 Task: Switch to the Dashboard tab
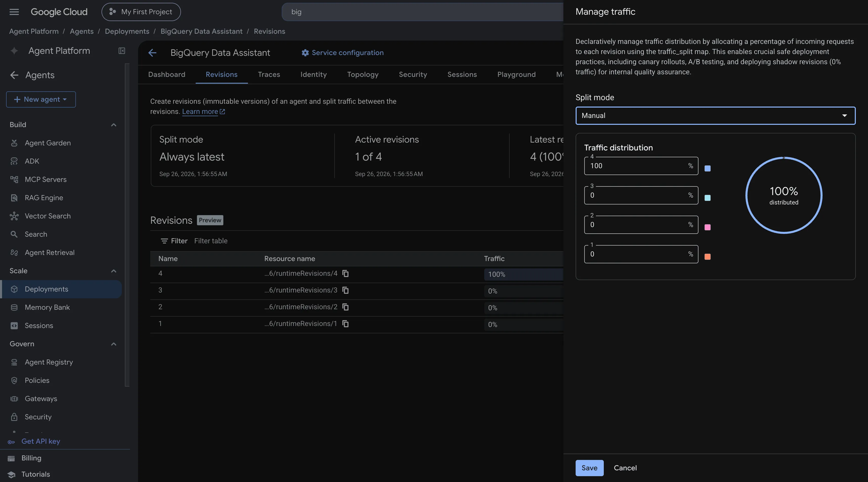[167, 74]
